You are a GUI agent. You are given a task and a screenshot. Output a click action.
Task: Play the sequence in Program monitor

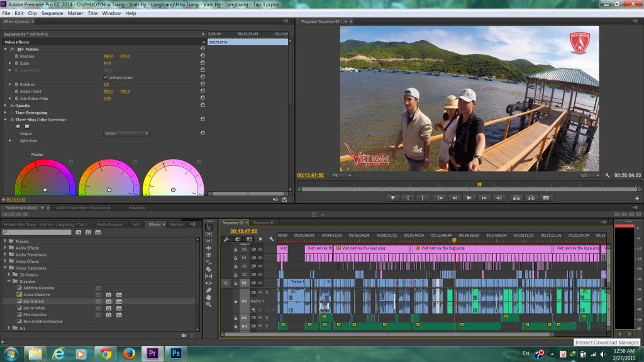[469, 198]
